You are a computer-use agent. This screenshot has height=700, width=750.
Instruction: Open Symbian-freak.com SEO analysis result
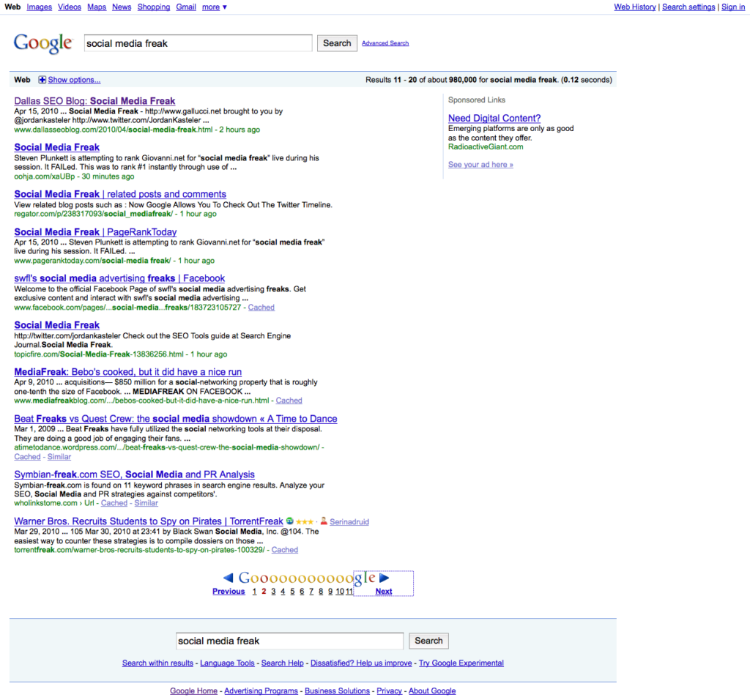[x=135, y=474]
